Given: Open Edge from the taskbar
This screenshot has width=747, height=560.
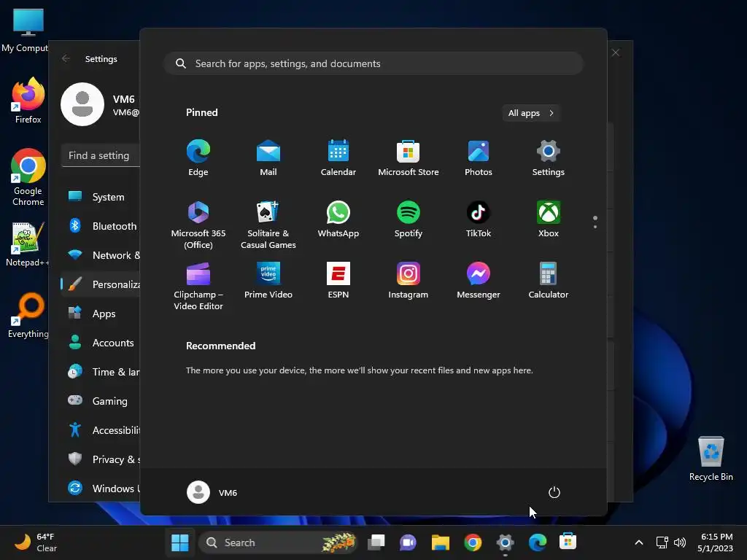Looking at the screenshot, I should pos(538,542).
